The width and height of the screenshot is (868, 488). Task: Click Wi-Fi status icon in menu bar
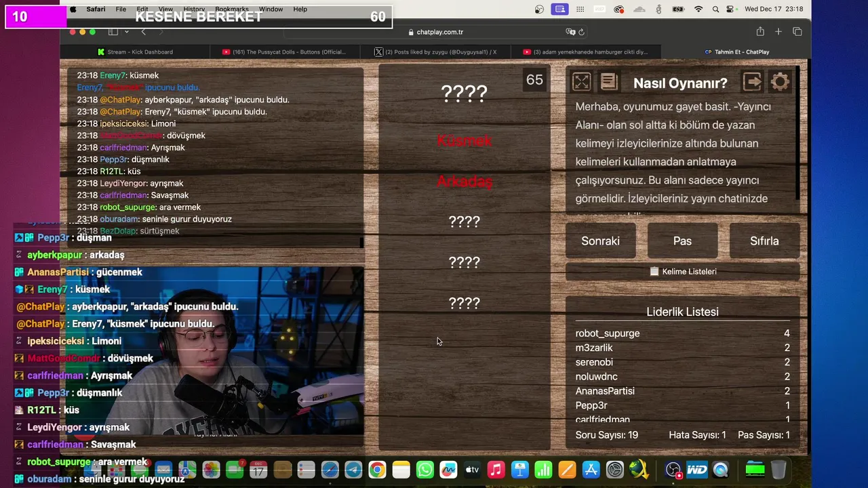pos(698,9)
